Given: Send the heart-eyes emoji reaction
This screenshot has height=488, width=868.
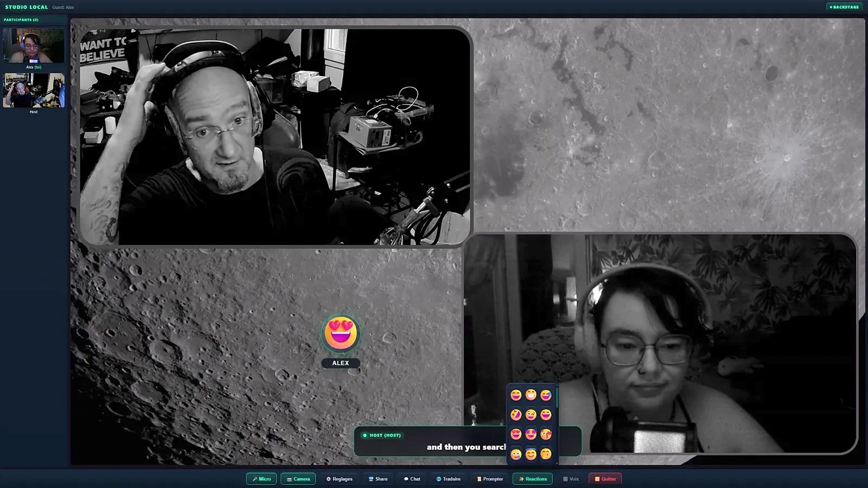Looking at the screenshot, I should (x=516, y=434).
